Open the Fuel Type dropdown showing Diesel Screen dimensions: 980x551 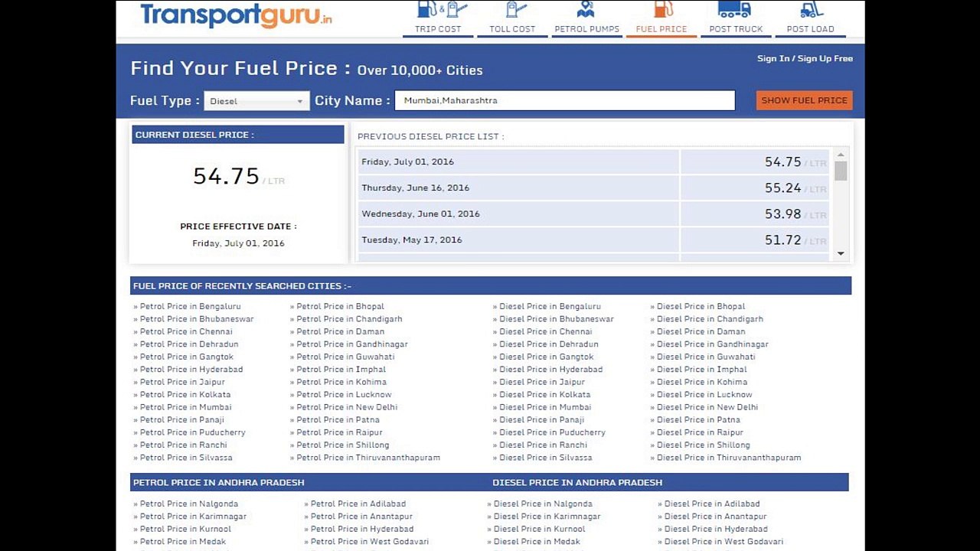(256, 101)
